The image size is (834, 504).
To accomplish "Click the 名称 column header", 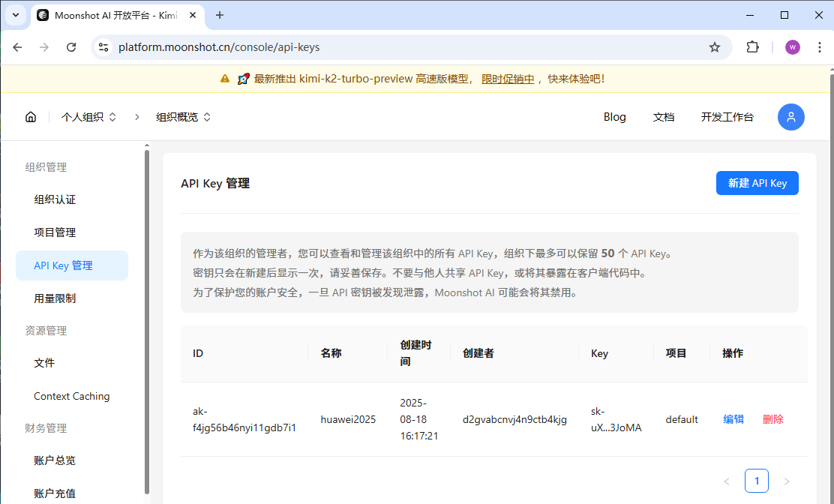I will click(x=331, y=353).
